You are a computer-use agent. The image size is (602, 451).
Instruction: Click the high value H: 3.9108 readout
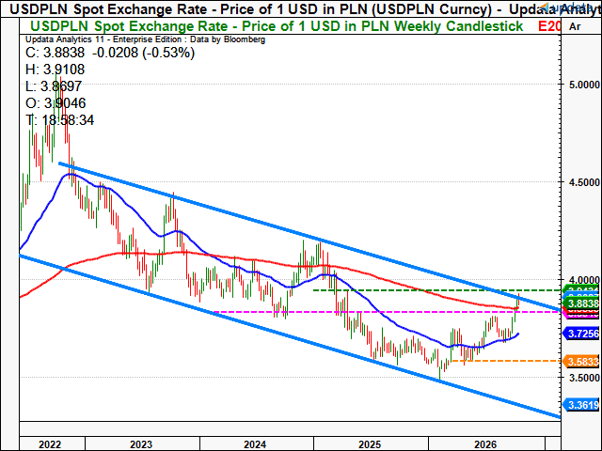pyautogui.click(x=55, y=69)
